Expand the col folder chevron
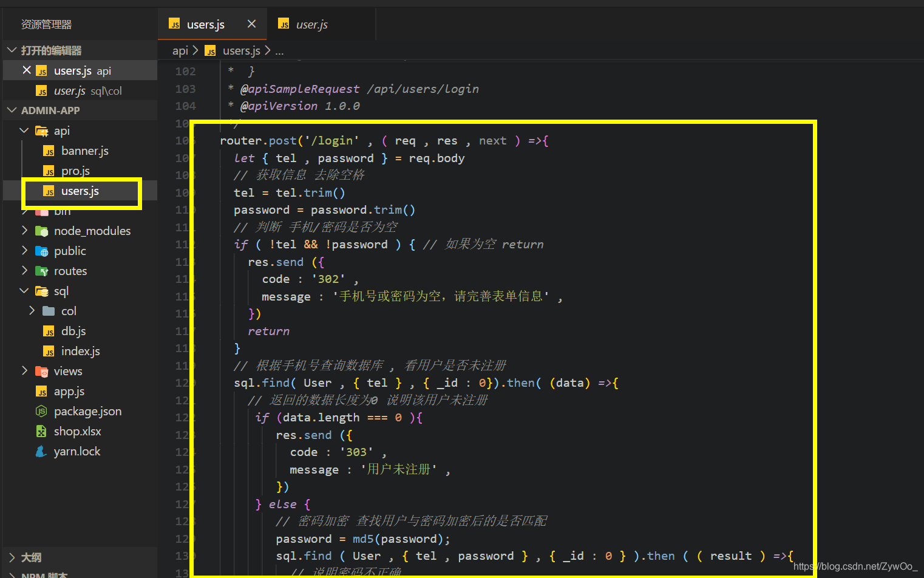This screenshot has height=578, width=924. (32, 311)
